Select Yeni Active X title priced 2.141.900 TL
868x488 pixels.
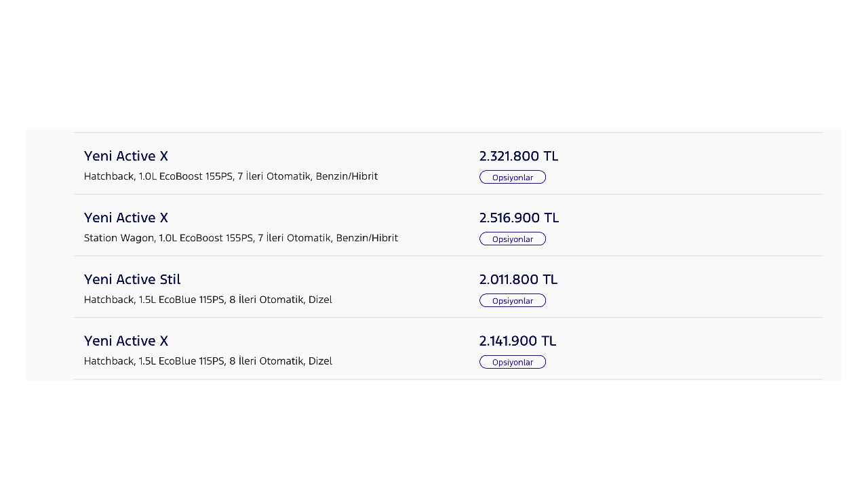(x=126, y=341)
